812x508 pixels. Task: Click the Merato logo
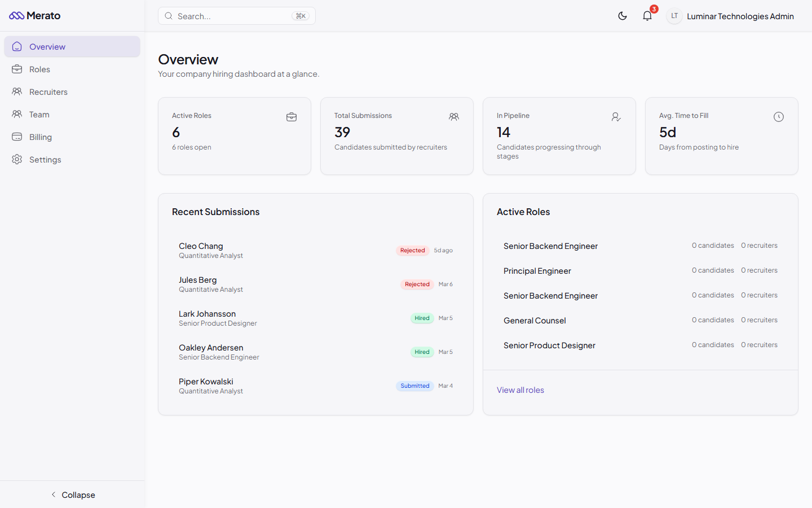34,16
